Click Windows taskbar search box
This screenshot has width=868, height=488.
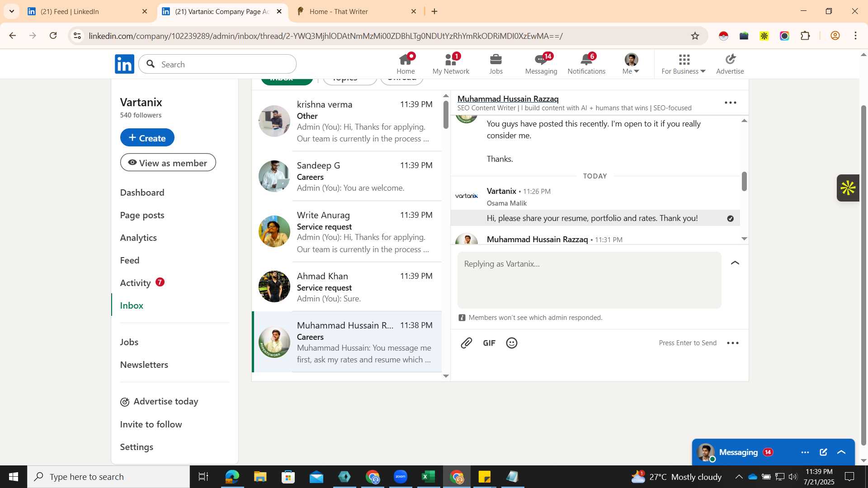pyautogui.click(x=108, y=477)
